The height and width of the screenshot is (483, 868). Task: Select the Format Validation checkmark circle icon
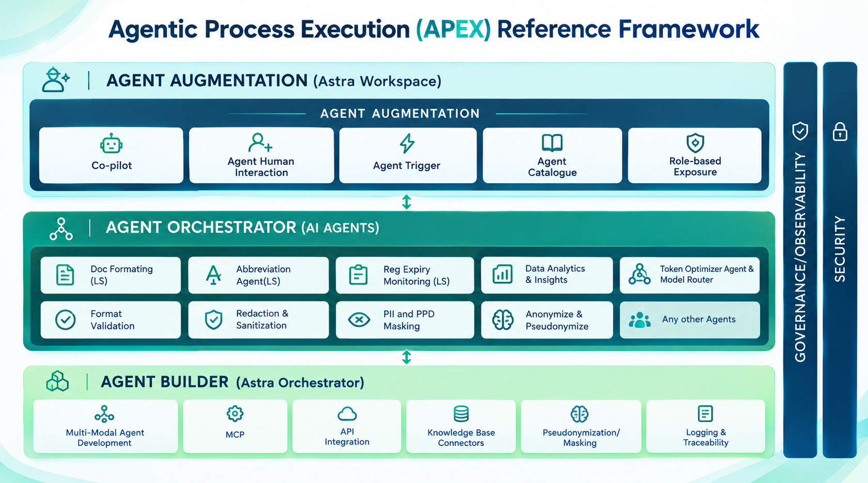tap(66, 320)
